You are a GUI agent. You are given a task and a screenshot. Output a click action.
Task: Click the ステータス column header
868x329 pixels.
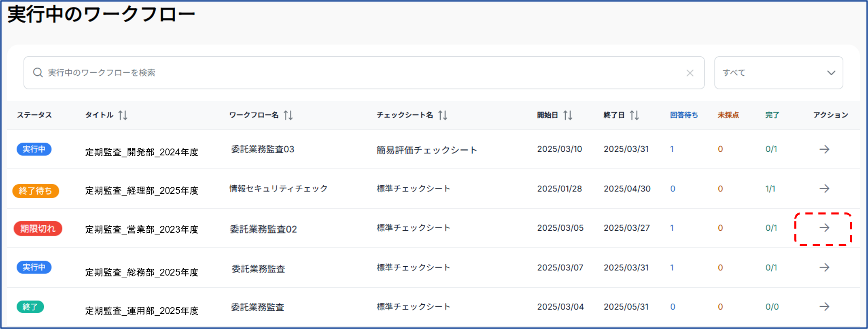(x=34, y=115)
